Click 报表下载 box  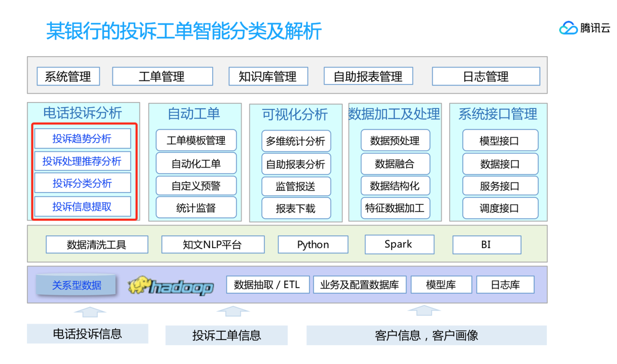pos(296,208)
